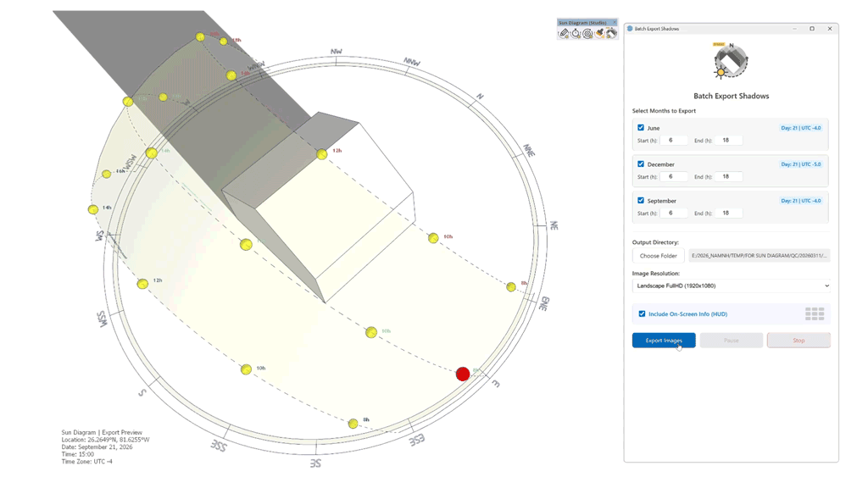Open the concentric target tool in Sun Diagram toolbar

pyautogui.click(x=587, y=33)
